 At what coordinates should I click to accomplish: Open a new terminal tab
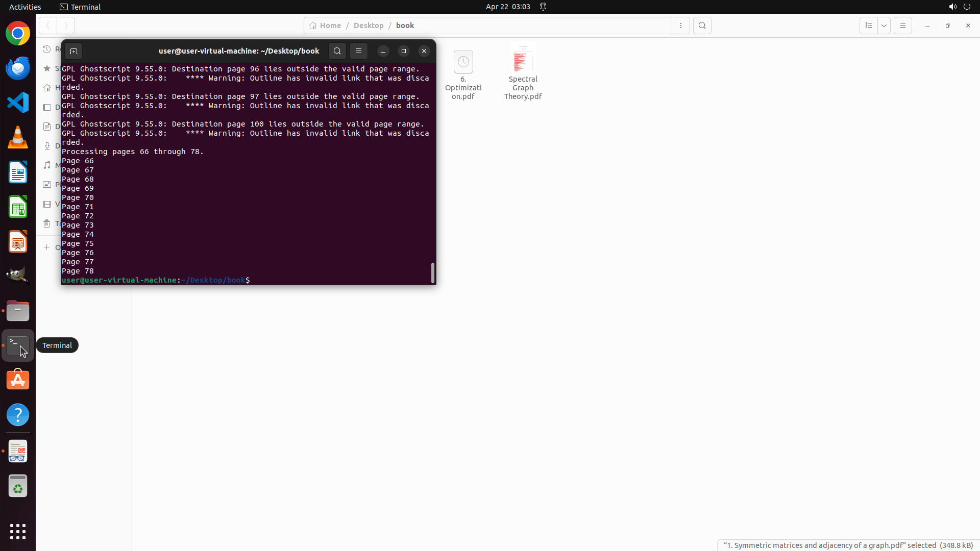point(73,51)
